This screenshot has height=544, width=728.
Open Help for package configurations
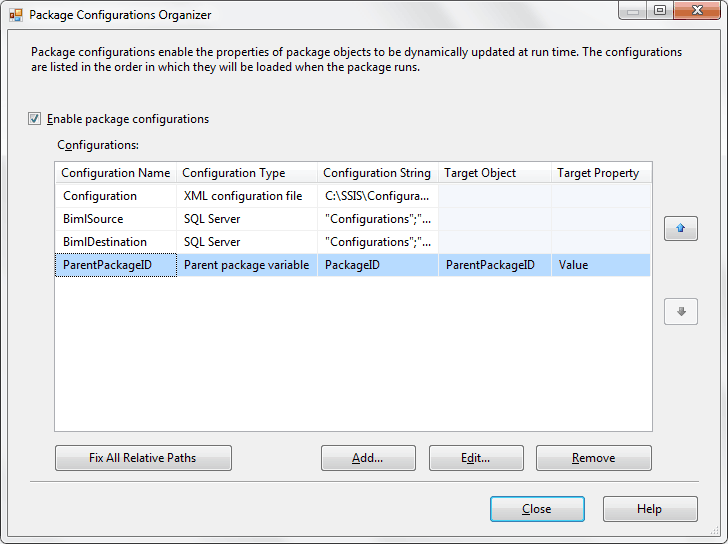point(649,509)
